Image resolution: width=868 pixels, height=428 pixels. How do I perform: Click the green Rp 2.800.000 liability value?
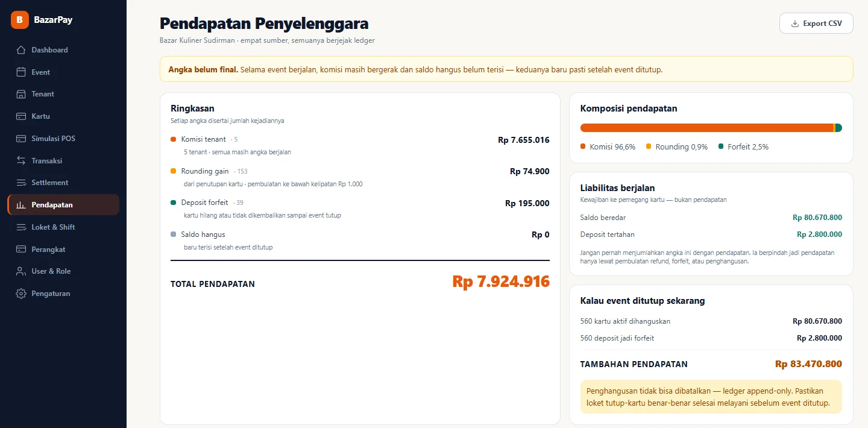819,234
